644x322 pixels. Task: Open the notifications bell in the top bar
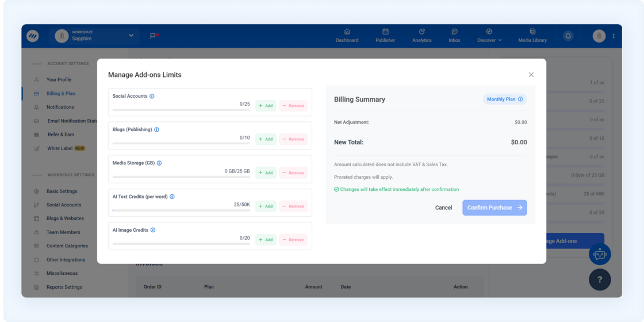pyautogui.click(x=568, y=36)
